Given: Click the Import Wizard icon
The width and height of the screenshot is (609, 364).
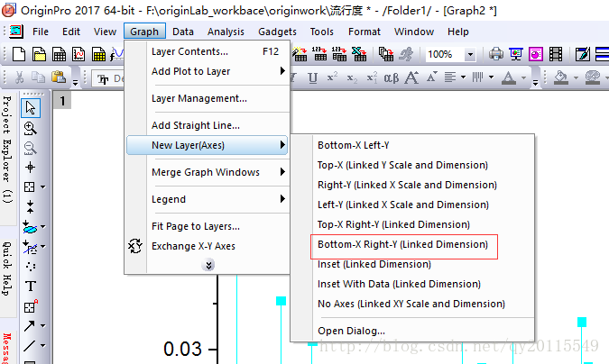Looking at the screenshot, I should pos(300,54).
